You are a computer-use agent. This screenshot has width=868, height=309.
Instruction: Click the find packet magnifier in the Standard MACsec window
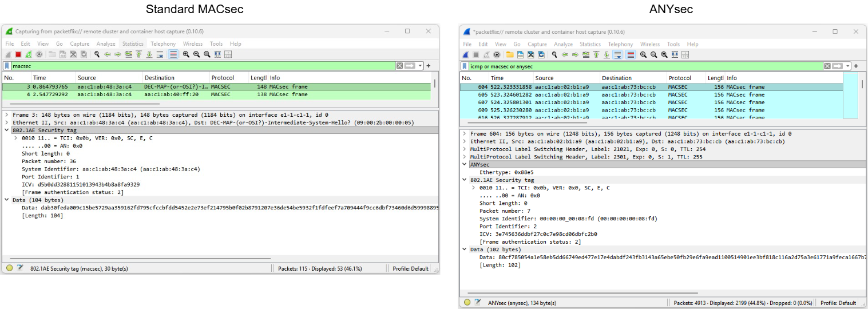97,54
